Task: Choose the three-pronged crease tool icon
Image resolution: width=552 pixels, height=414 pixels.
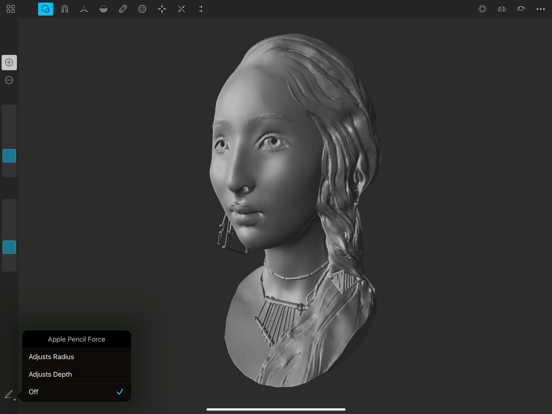Action: click(84, 9)
